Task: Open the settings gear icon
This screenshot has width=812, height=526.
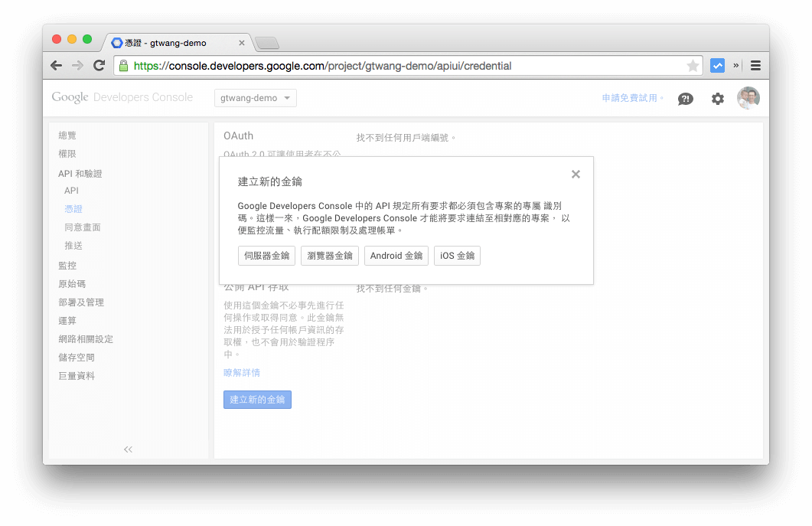Action: click(x=717, y=98)
